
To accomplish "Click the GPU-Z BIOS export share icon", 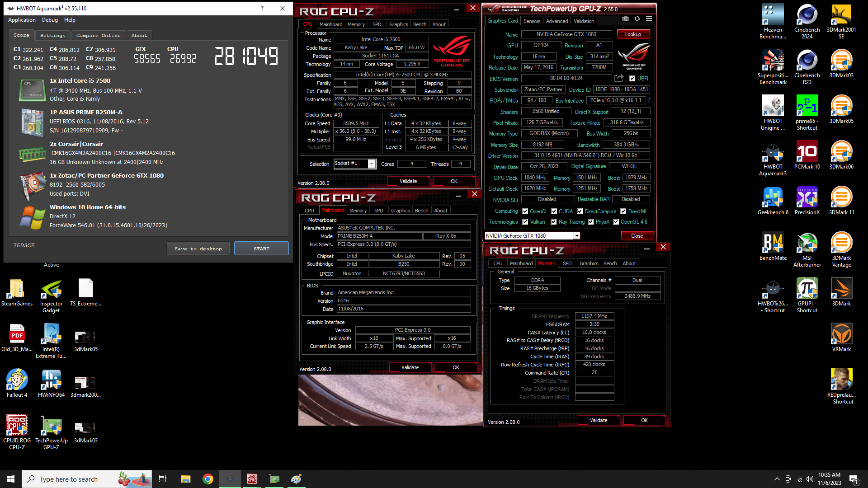I will (x=619, y=78).
